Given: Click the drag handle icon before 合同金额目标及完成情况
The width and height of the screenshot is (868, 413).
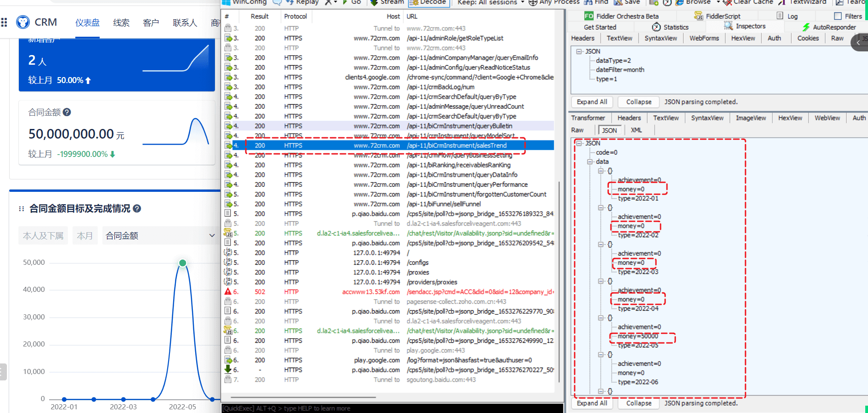Looking at the screenshot, I should coord(21,209).
